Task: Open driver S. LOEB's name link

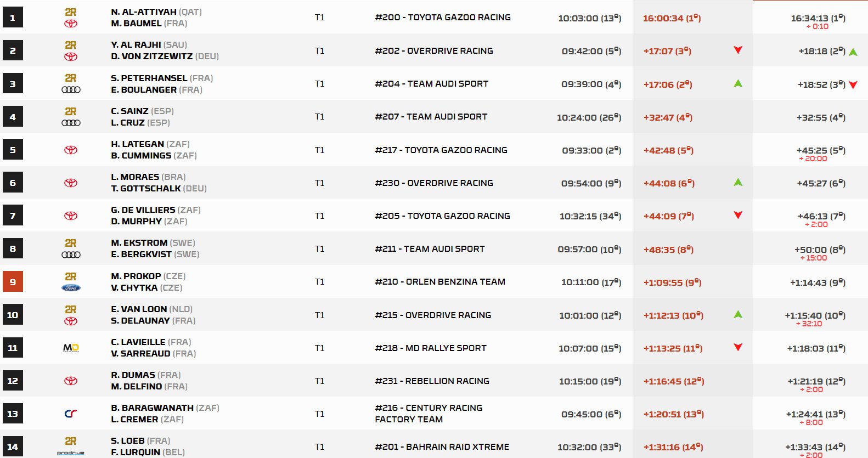Action: pyautogui.click(x=128, y=441)
